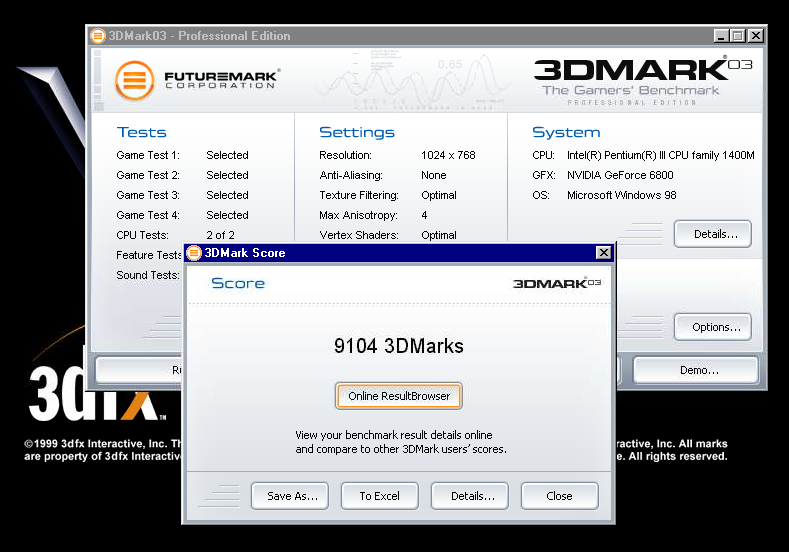Screen dimensions: 789x552
Task: Close the 3DMark03 Professional Edition window
Action: click(756, 36)
